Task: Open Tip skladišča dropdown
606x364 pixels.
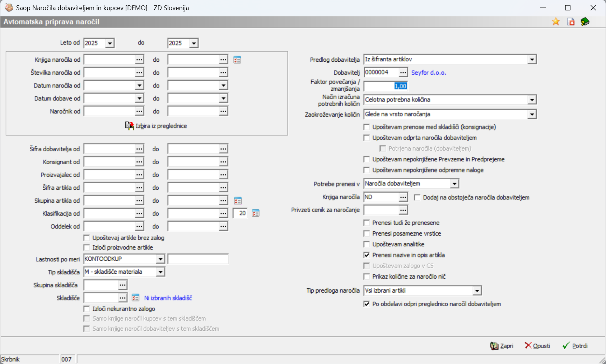Action: click(x=160, y=272)
